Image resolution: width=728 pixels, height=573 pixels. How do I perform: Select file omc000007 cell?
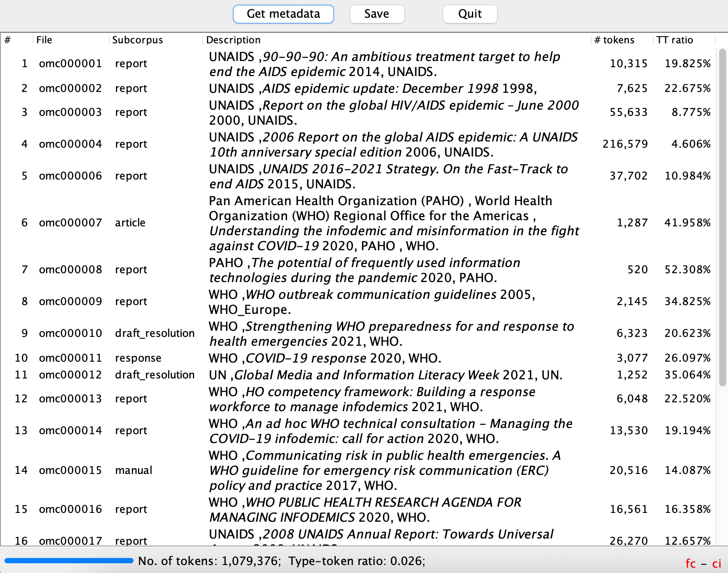click(x=70, y=223)
